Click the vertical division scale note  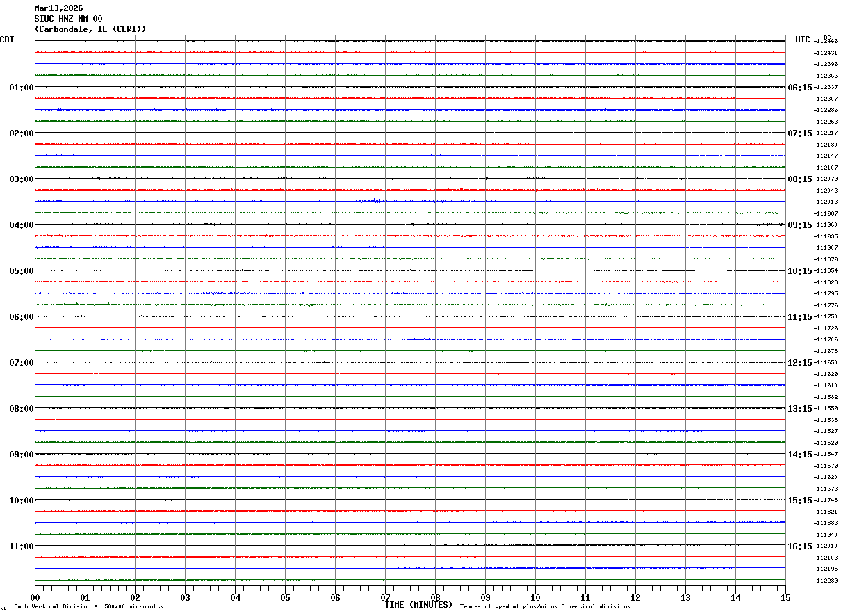click(x=89, y=606)
